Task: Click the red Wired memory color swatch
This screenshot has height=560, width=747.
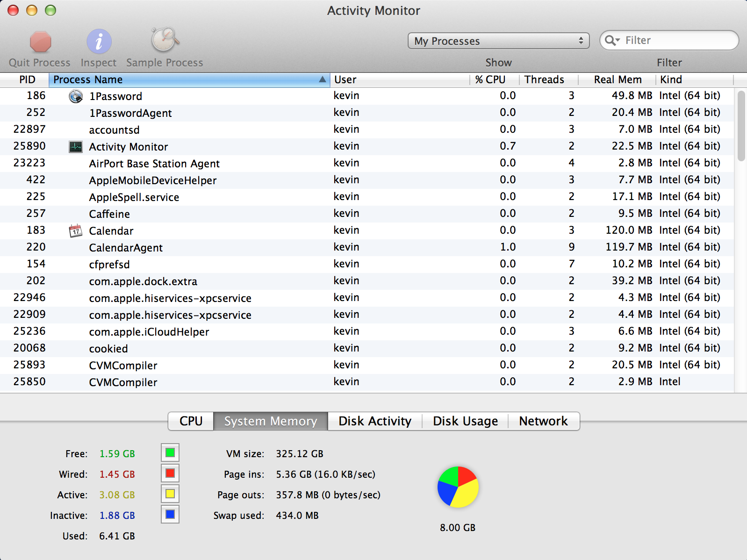Action: click(170, 473)
